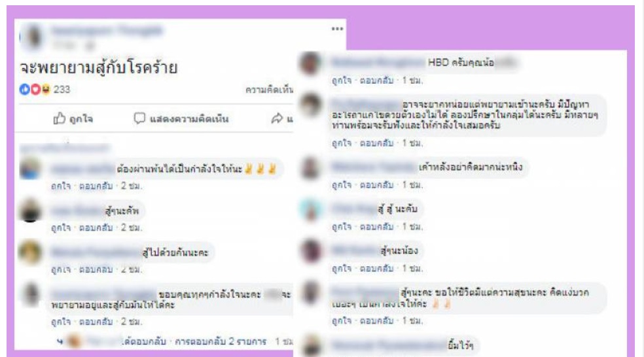Like the comment เค้าหลังอย่าคิดมากนะหนึ่ง
Image resolution: width=644 pixels, height=357 pixels.
click(342, 185)
